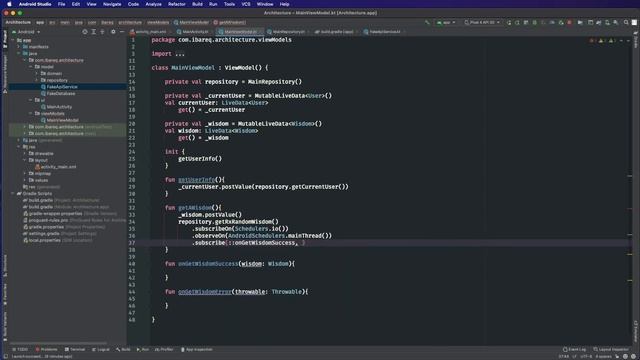Screen dimensions: 640x360
Task: Open the Pixel device selector dropdown
Action: (482, 22)
